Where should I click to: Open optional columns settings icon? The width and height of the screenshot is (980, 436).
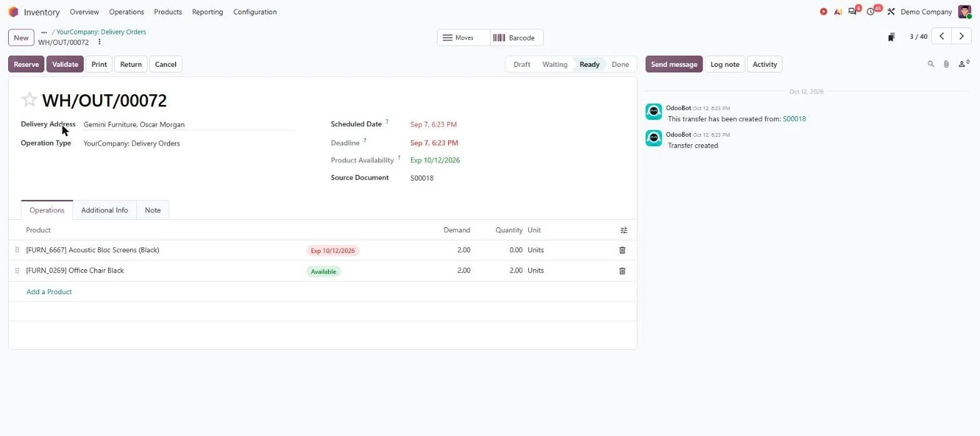tap(624, 230)
